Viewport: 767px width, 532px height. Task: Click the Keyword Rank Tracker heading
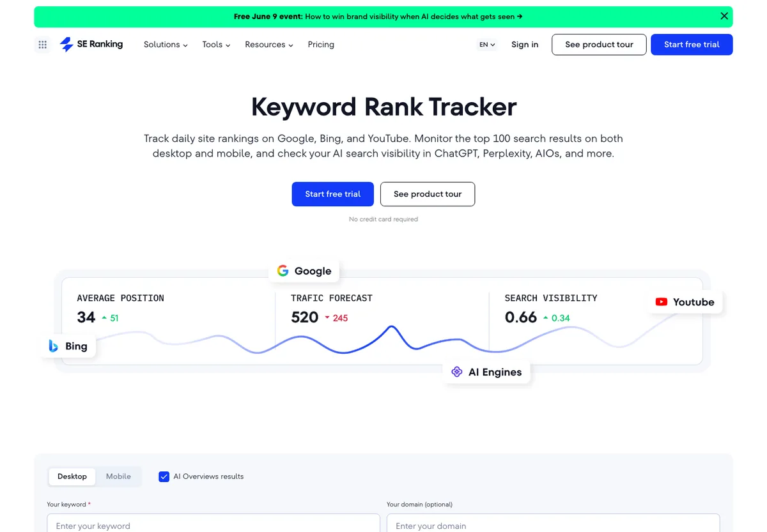point(383,107)
